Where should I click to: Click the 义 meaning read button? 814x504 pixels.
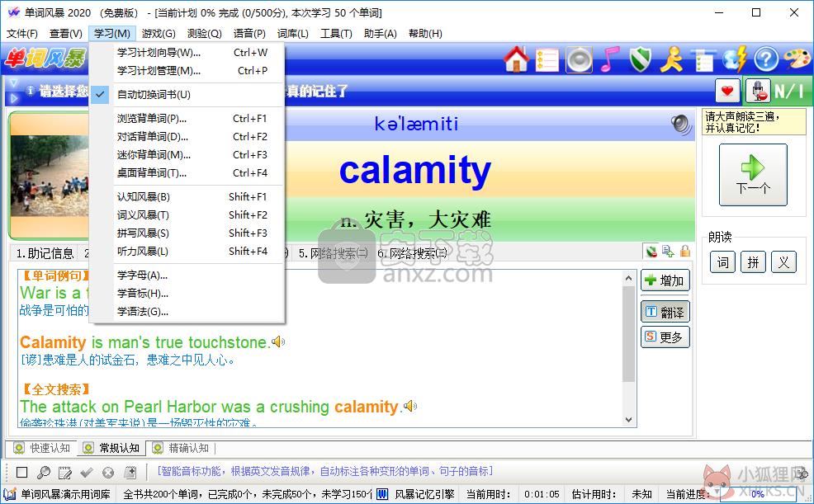click(784, 262)
